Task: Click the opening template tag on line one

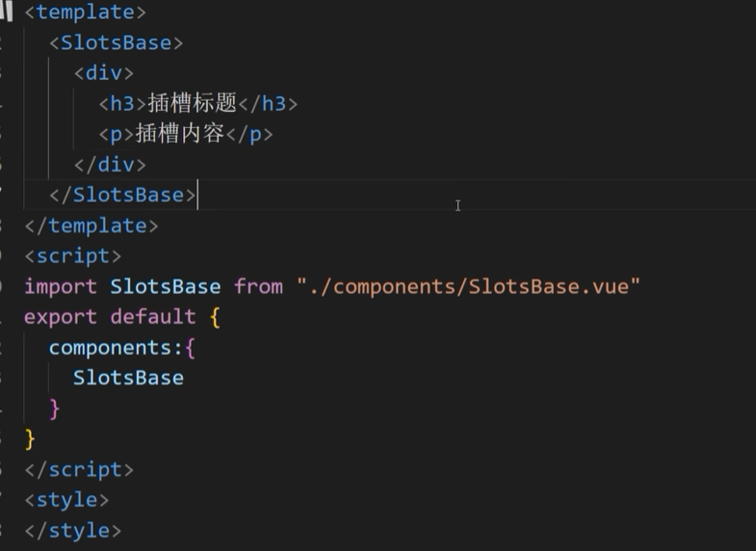Action: pos(85,13)
